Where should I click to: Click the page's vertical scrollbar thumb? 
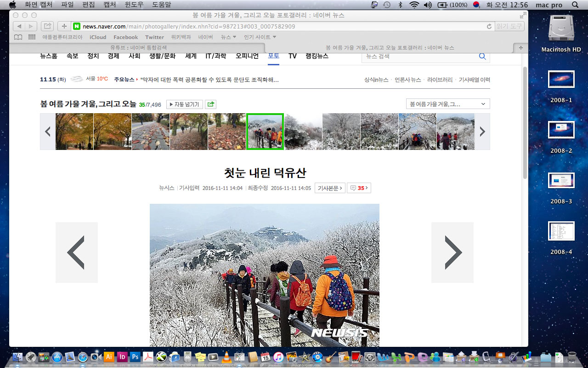coord(525,122)
